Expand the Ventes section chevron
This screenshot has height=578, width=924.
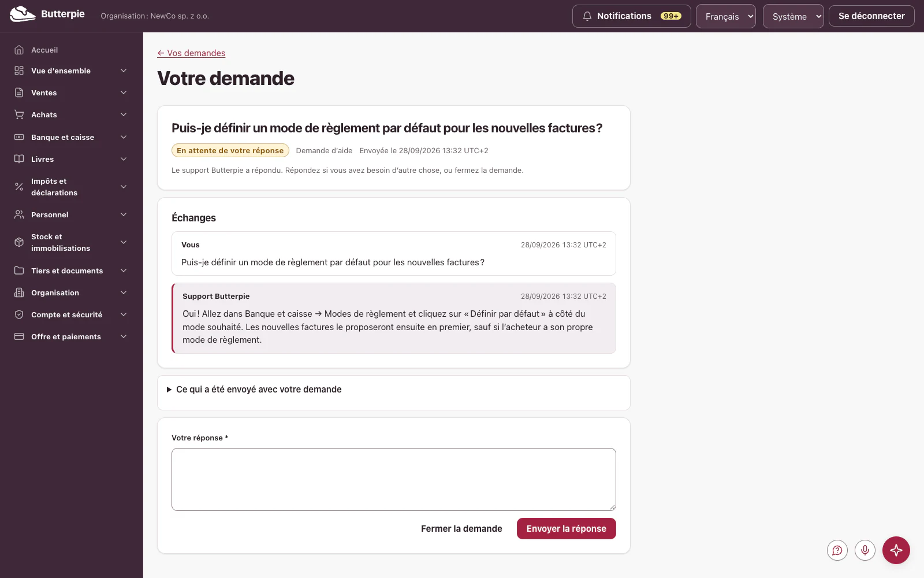(x=124, y=92)
